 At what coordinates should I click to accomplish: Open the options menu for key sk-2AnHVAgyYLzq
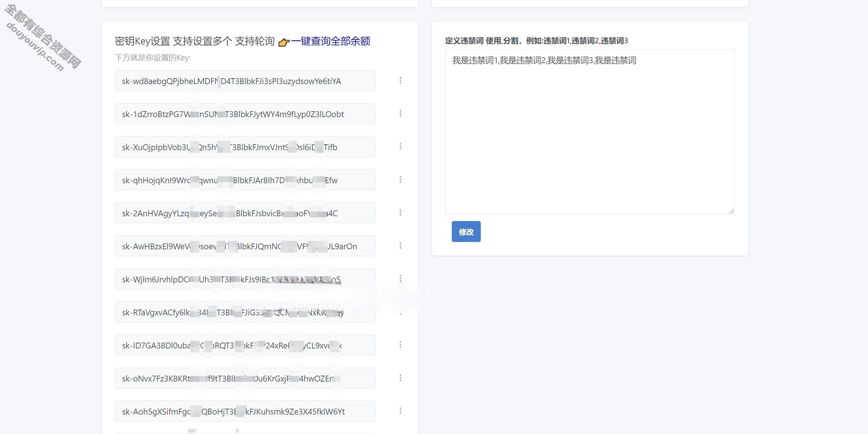point(400,213)
